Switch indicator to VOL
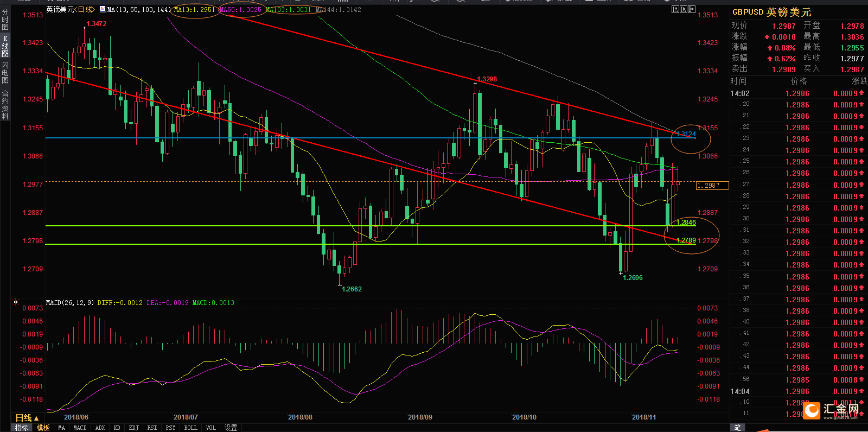The height and width of the screenshot is (432, 868). point(210,428)
